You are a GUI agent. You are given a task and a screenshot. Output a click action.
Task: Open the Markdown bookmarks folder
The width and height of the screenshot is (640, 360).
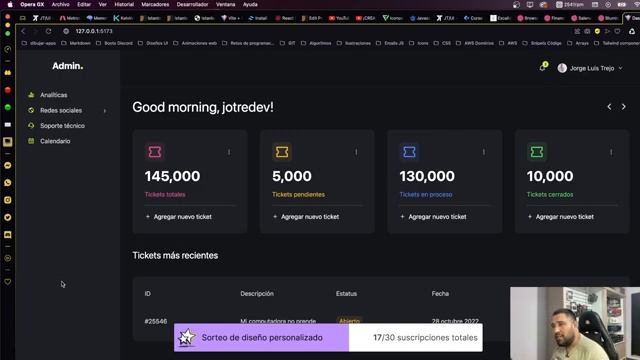tap(76, 43)
